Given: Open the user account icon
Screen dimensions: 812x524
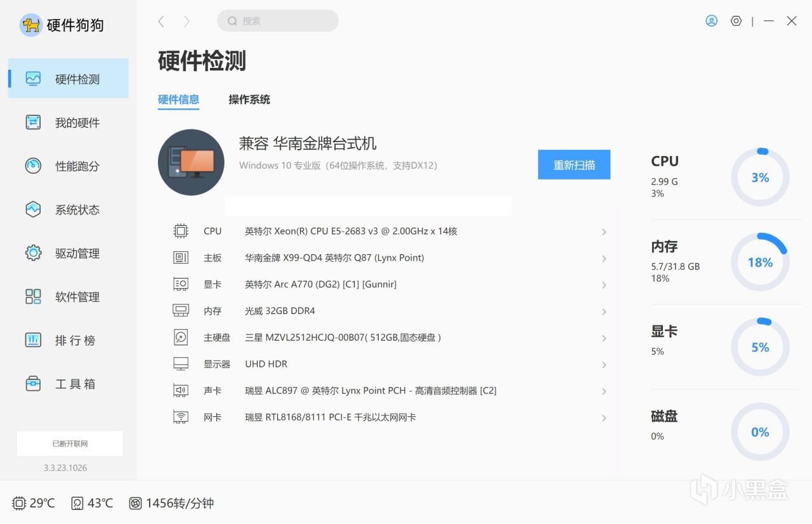Looking at the screenshot, I should [x=711, y=21].
